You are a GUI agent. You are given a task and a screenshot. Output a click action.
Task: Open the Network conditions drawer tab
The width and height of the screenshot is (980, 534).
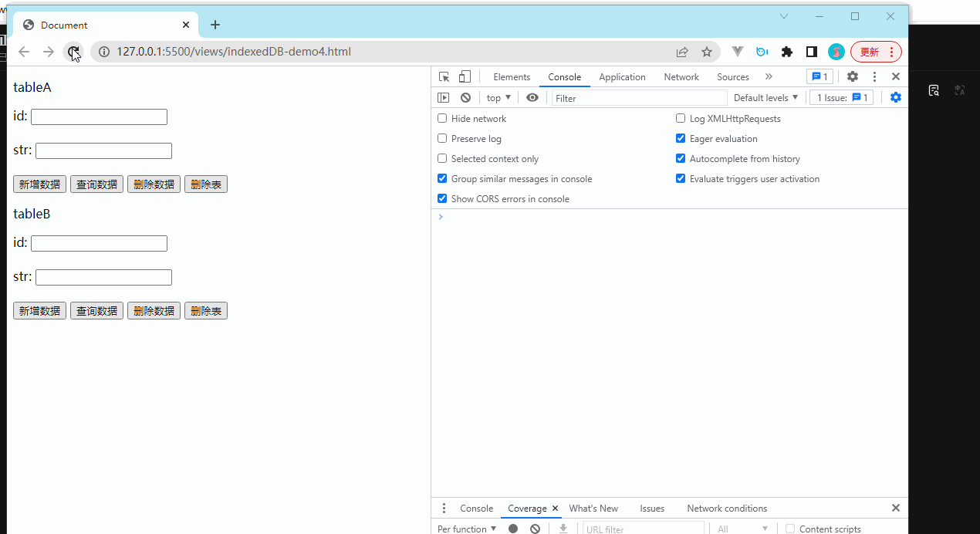pyautogui.click(x=727, y=508)
